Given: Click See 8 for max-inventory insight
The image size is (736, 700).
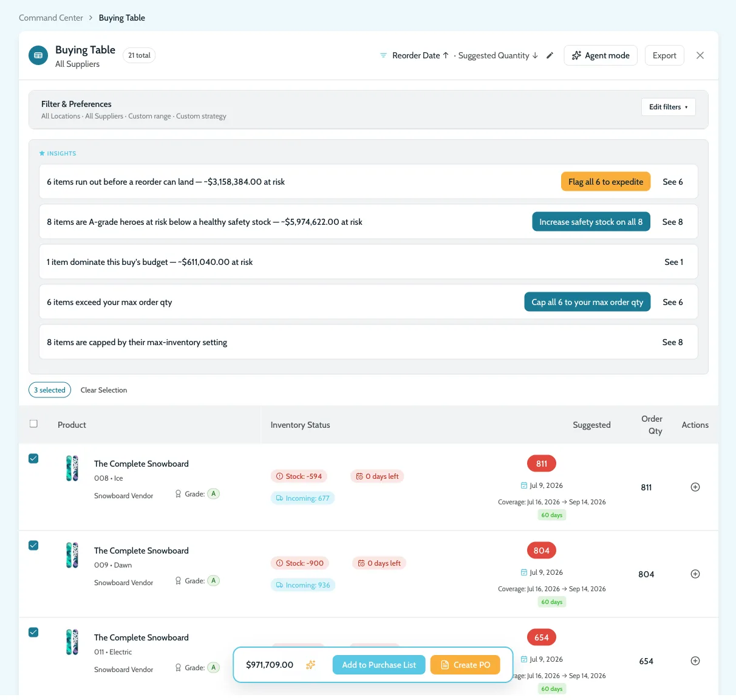Looking at the screenshot, I should click(672, 342).
